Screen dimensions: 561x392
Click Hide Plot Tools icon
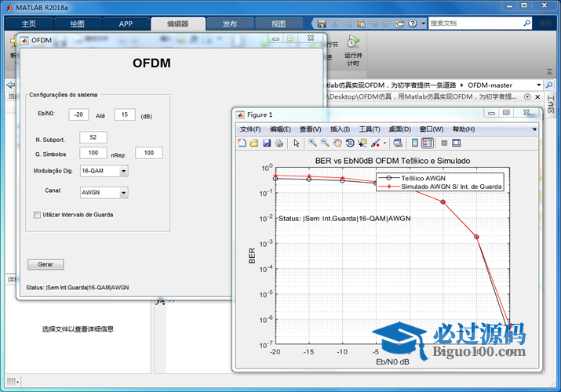point(444,143)
